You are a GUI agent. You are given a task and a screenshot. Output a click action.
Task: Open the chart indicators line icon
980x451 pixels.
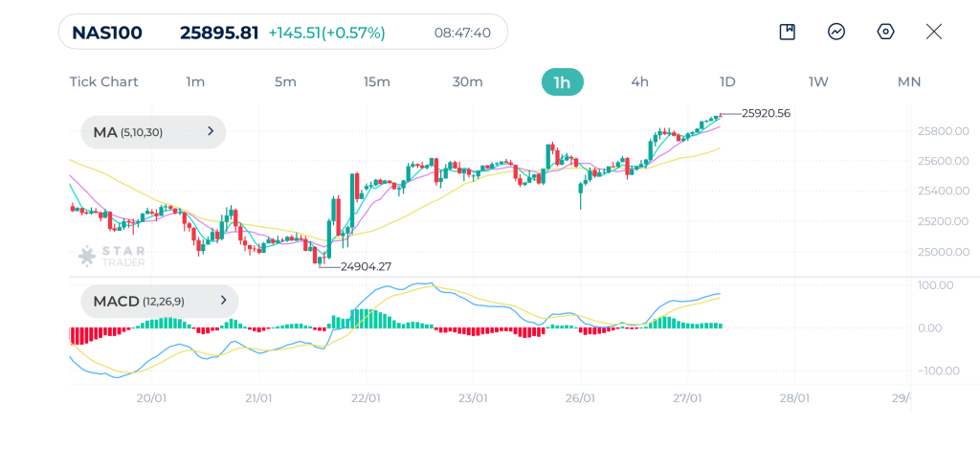point(836,32)
